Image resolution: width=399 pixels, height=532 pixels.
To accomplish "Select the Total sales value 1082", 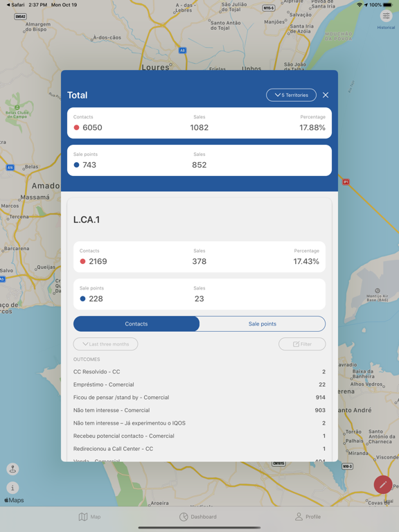I will pyautogui.click(x=199, y=127).
